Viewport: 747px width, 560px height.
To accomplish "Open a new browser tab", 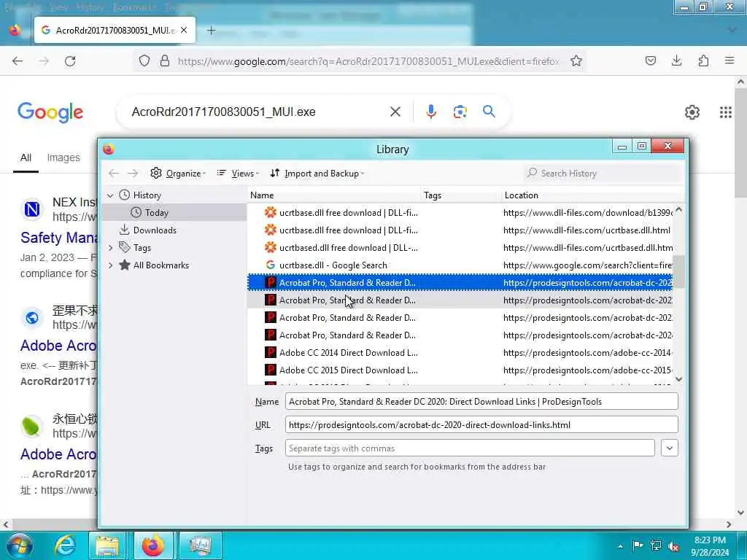I will tap(211, 31).
